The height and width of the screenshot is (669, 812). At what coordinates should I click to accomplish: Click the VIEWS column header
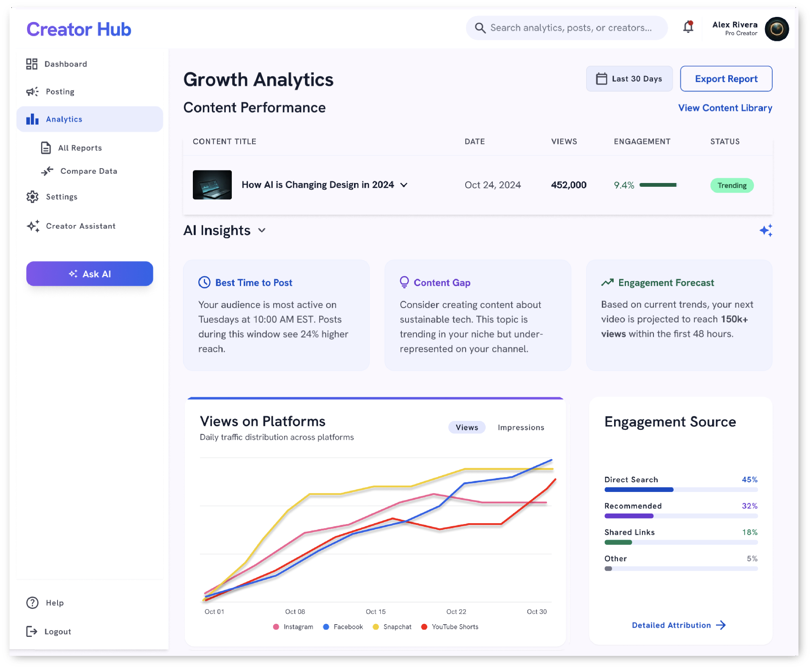coord(564,142)
